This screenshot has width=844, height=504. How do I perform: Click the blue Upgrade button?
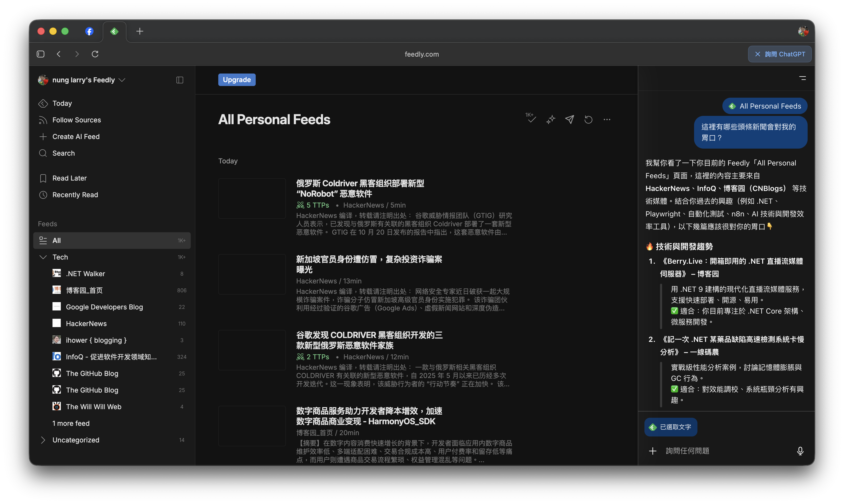point(236,80)
